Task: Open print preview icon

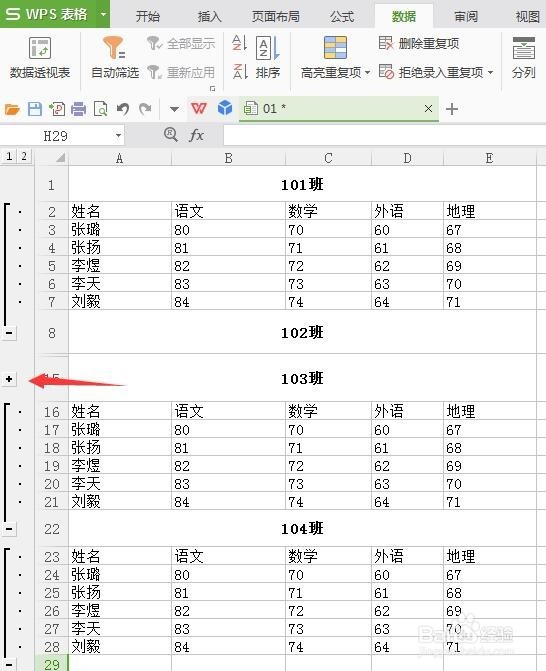Action: 101,109
